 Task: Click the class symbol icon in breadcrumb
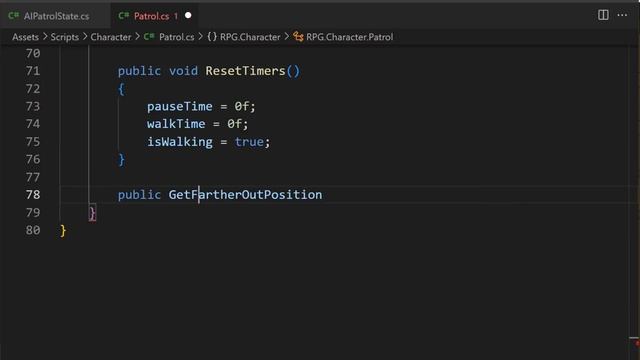[298, 37]
